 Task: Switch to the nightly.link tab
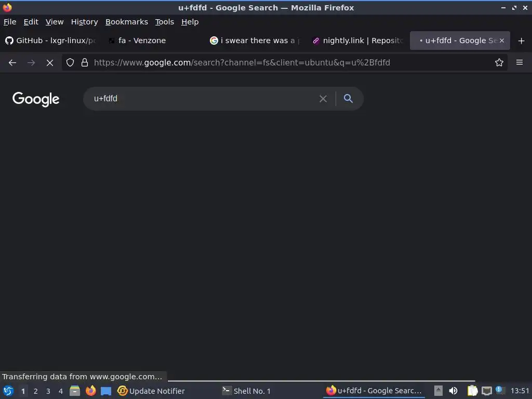coord(358,41)
